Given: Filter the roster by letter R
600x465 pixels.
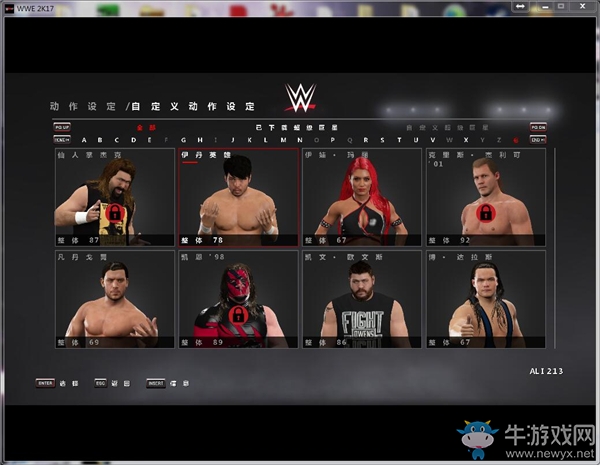Looking at the screenshot, I should 366,140.
